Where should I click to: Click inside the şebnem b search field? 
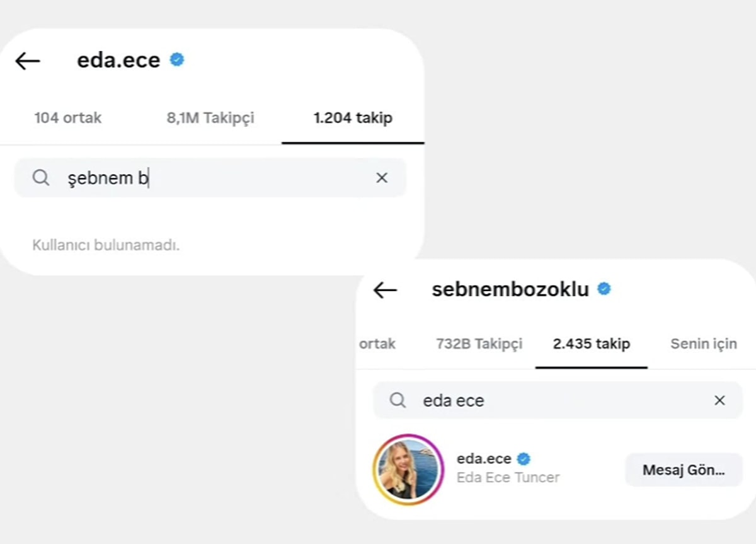189,178
